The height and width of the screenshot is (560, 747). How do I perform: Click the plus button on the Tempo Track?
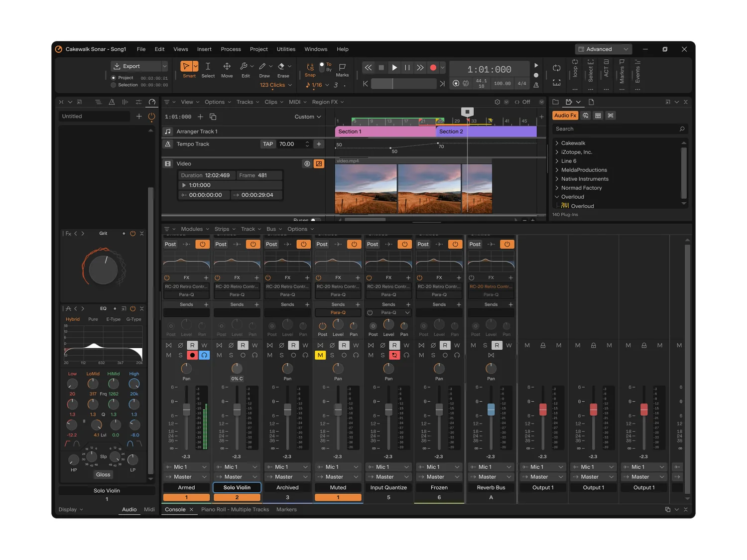[x=319, y=144]
